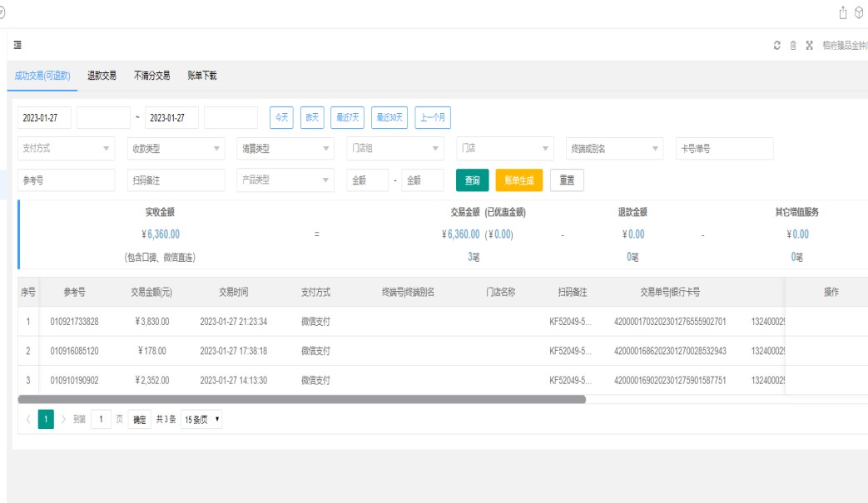Screen dimensions: 868x503
Task: Open the 账单下载 tab
Action: pyautogui.click(x=202, y=76)
